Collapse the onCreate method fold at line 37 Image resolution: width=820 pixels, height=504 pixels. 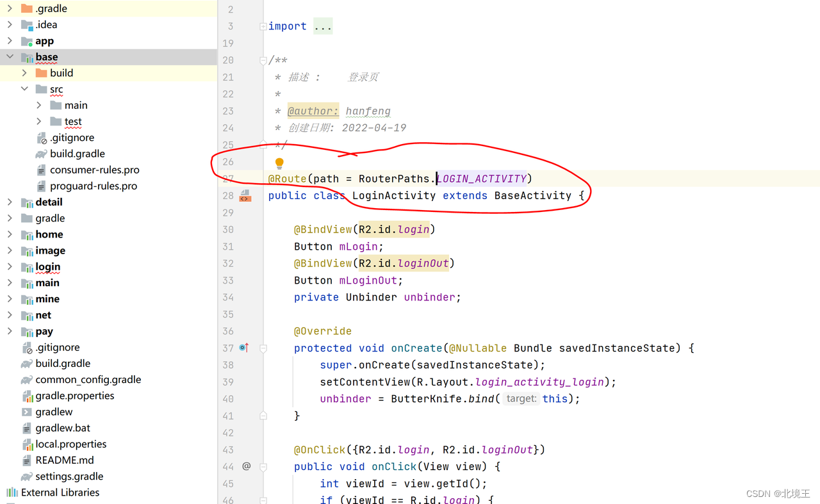point(263,348)
